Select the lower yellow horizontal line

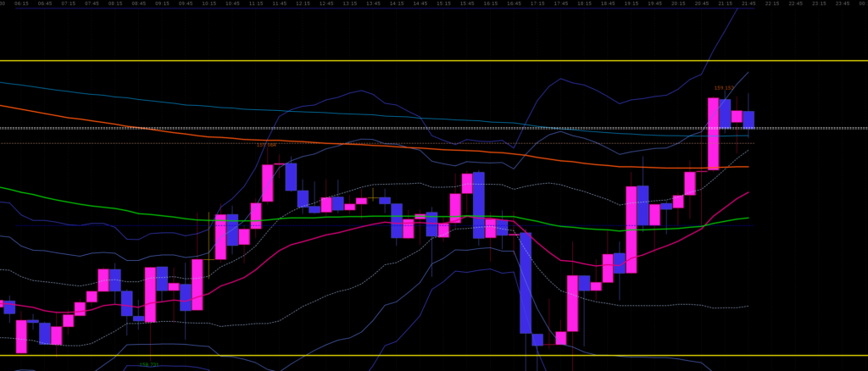(424, 356)
